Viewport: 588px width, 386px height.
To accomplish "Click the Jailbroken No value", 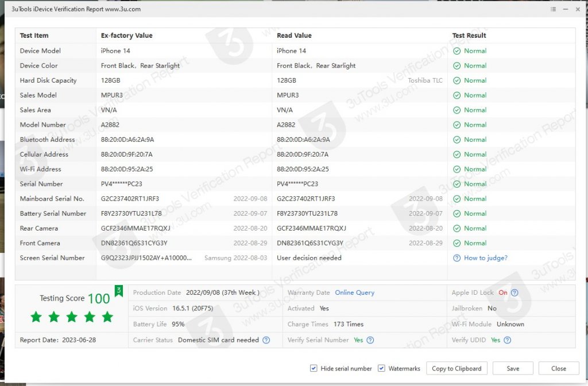I will pos(492,309).
